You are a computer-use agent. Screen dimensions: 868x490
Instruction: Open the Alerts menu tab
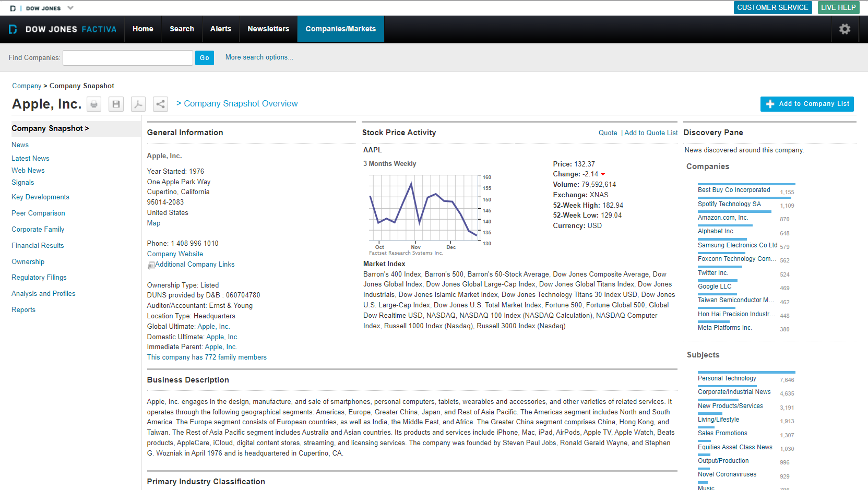[x=221, y=29]
